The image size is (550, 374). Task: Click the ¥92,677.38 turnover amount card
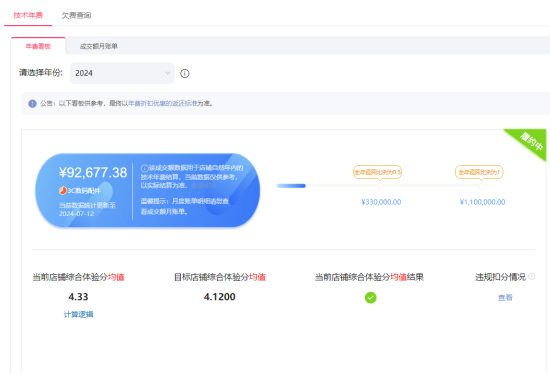148,190
